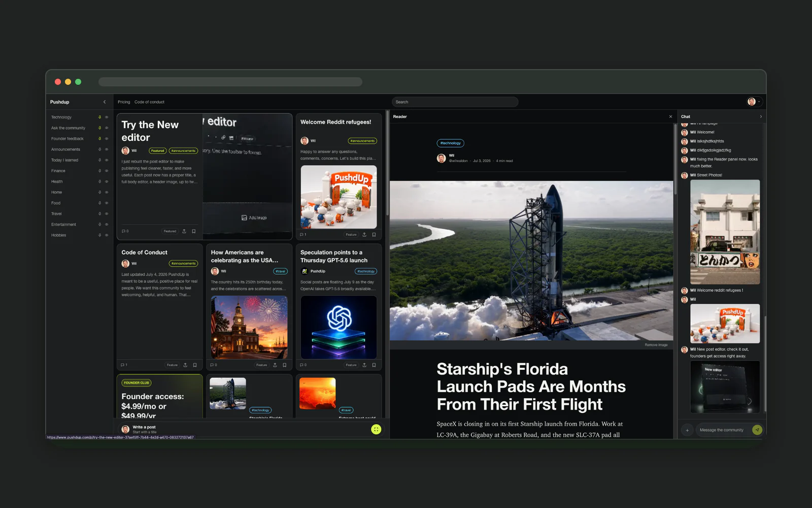
Task: Open the user avatar dropdown menu
Action: [754, 102]
